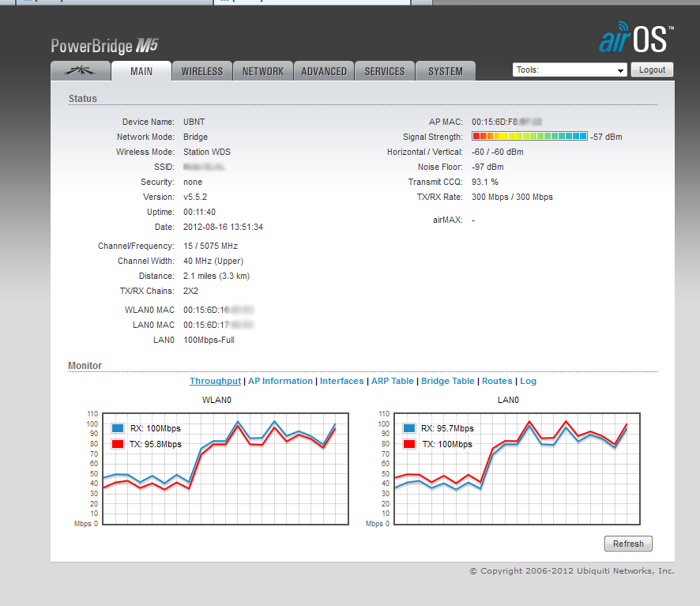Click the blue RX legend swatch in WLAN0

point(118,428)
